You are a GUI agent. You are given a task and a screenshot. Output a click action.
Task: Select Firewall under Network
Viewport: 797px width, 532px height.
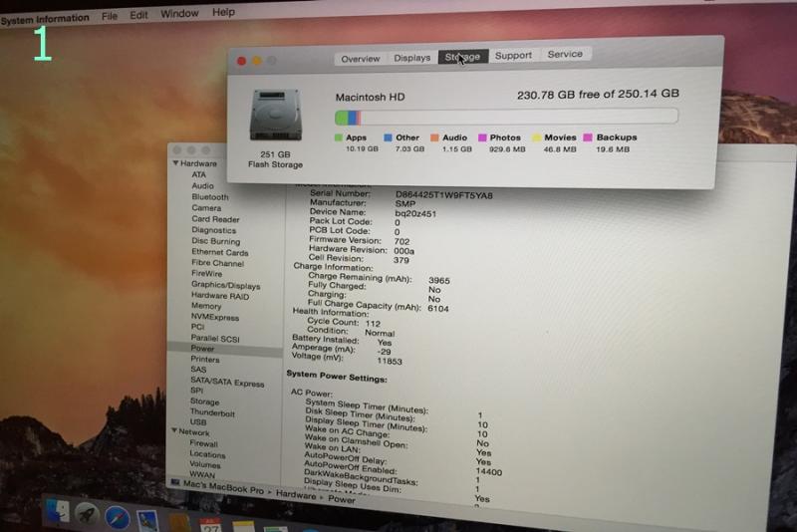tap(203, 443)
